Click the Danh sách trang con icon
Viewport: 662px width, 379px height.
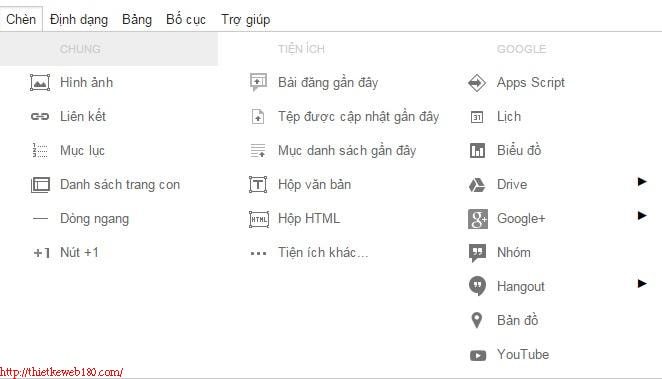[x=40, y=184]
